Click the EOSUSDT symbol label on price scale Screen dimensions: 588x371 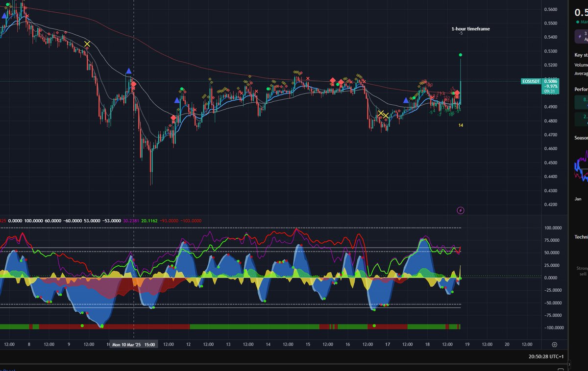(x=531, y=81)
